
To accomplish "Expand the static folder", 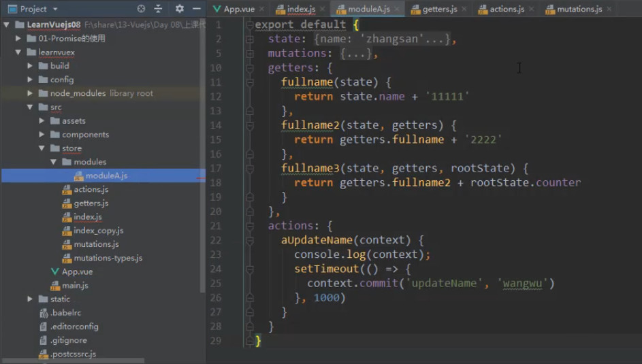I will tap(30, 299).
